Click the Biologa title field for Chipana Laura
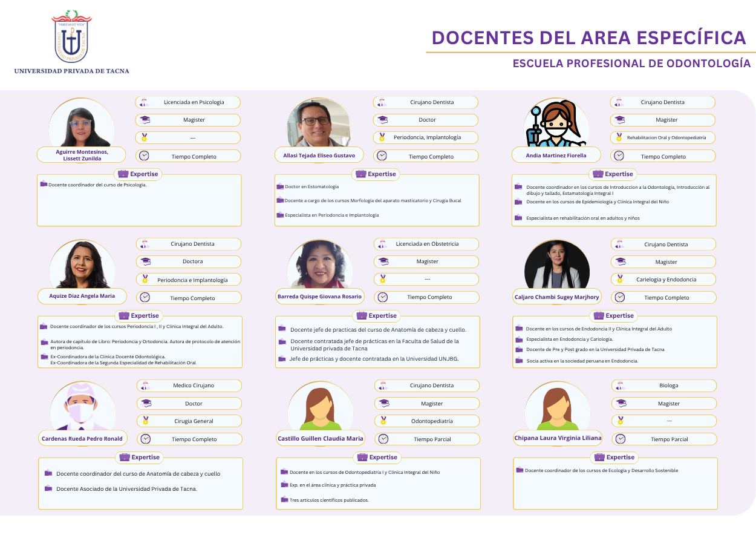The width and height of the screenshot is (756, 535). coord(668,386)
